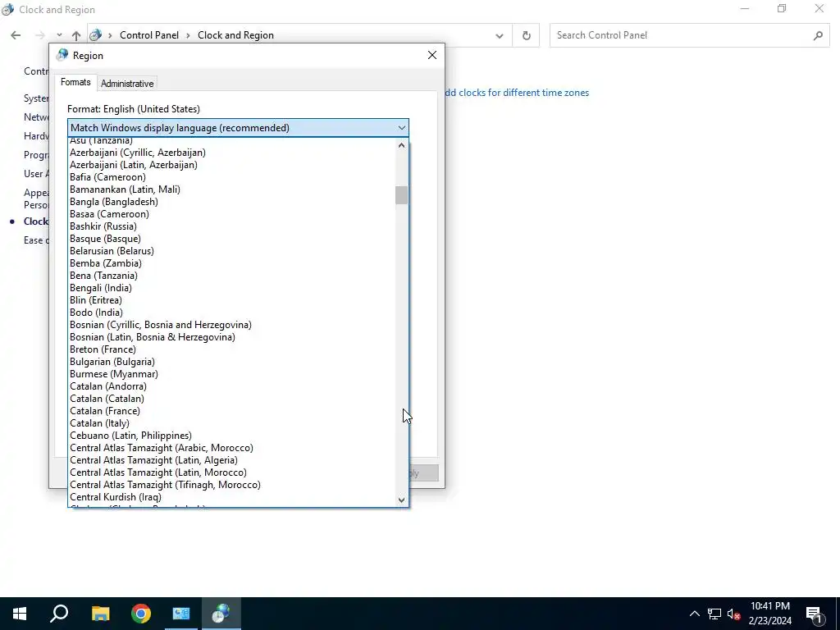840x630 pixels.
Task: Switch to the Administrative tab
Action: click(x=127, y=84)
